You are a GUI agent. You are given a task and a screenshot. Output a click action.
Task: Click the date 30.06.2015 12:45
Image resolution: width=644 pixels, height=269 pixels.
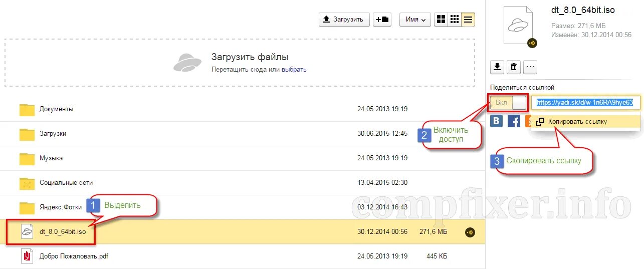click(382, 134)
